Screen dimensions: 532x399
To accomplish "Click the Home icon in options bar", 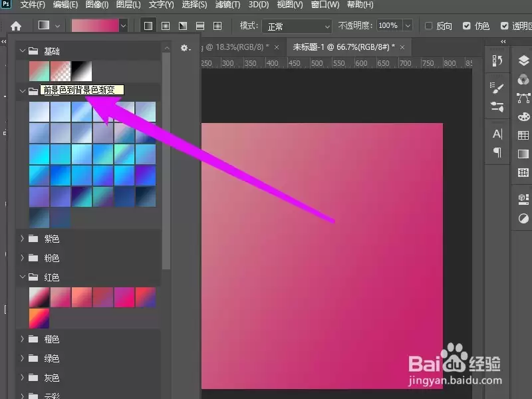I will (15, 26).
